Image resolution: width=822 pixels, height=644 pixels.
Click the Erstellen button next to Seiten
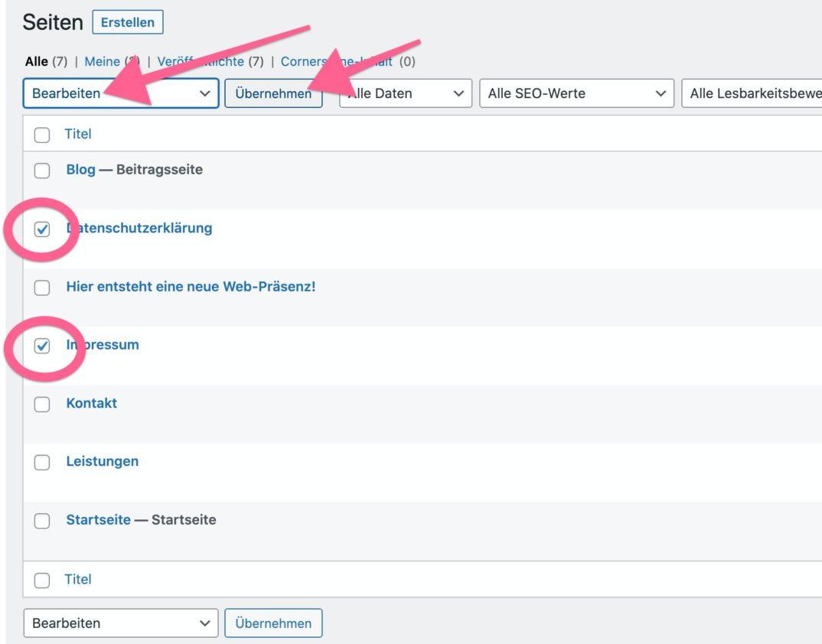(127, 22)
